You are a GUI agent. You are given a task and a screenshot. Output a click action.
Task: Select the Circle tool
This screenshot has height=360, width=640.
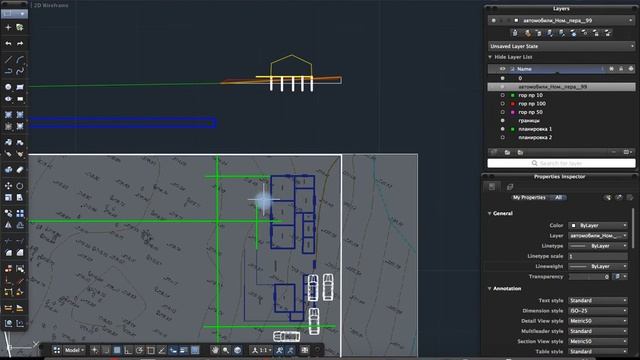(x=8, y=87)
